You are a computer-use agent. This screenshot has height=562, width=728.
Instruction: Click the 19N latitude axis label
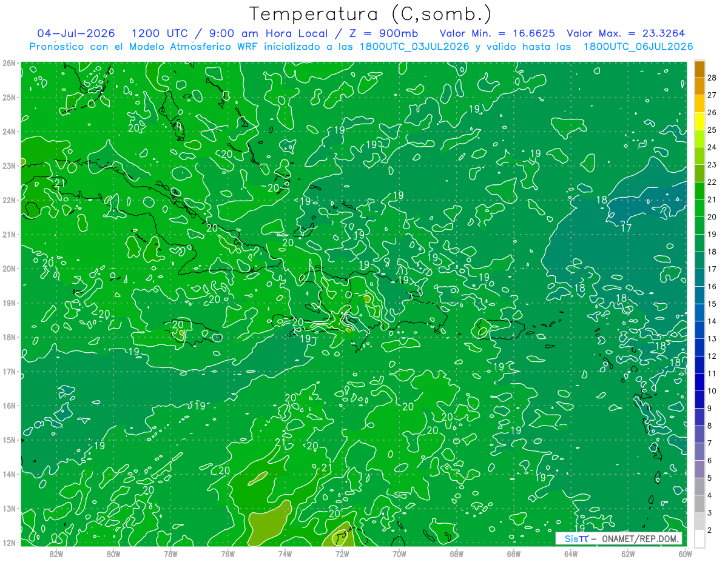coord(8,303)
